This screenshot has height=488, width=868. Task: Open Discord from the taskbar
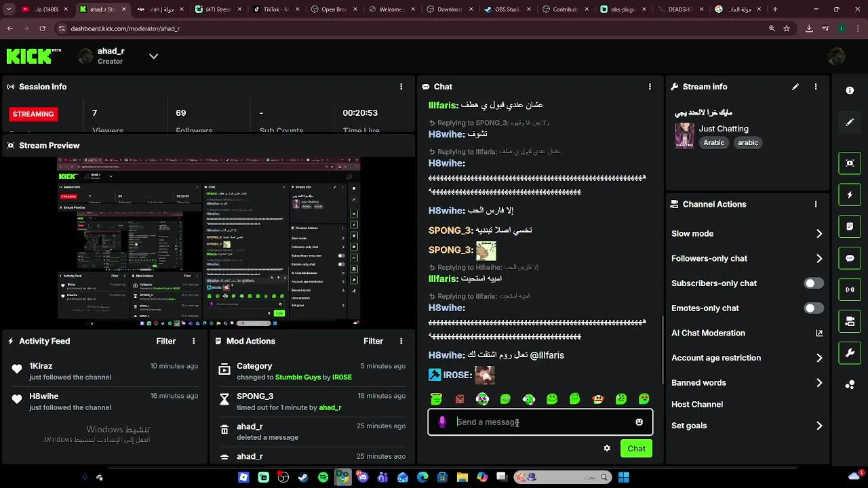click(363, 478)
